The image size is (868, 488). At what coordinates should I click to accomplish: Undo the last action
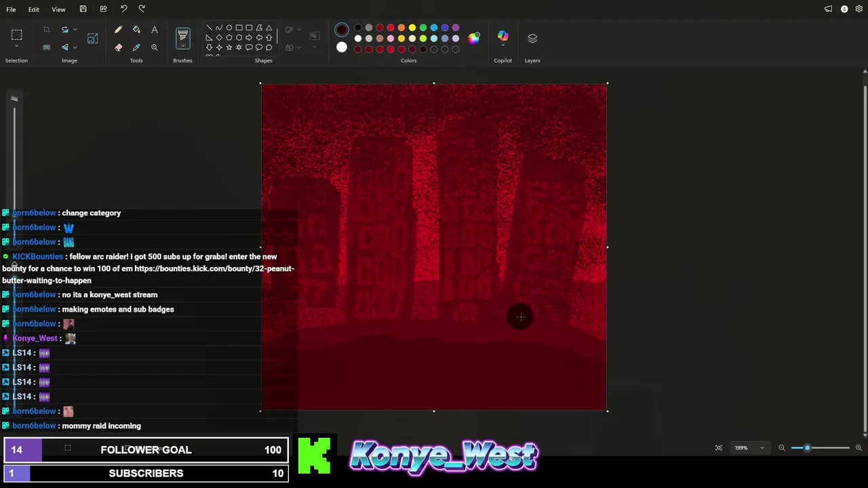[123, 9]
